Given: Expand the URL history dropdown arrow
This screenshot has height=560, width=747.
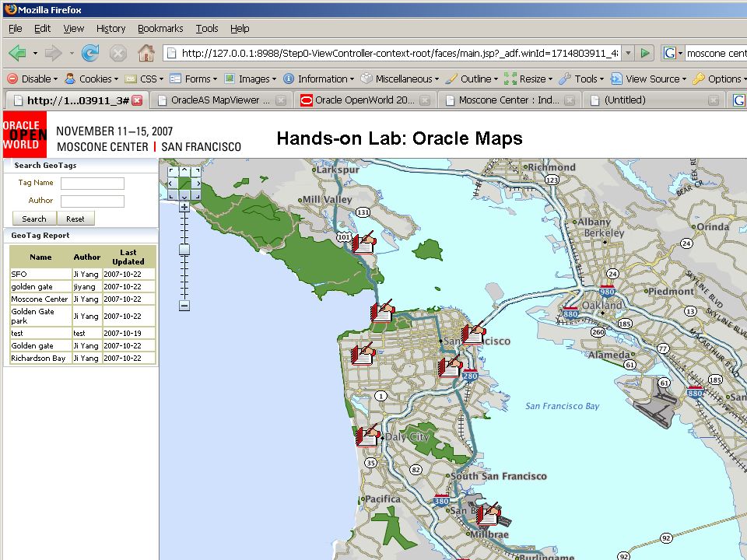Looking at the screenshot, I should point(629,53).
